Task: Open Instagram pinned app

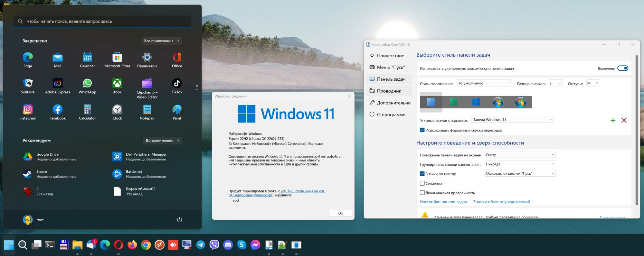Action: (28, 112)
